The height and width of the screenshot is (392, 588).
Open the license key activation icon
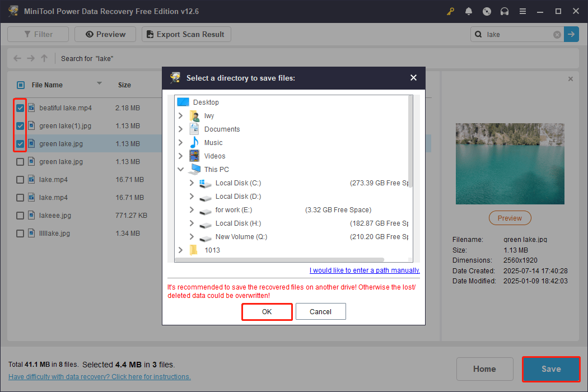(450, 11)
